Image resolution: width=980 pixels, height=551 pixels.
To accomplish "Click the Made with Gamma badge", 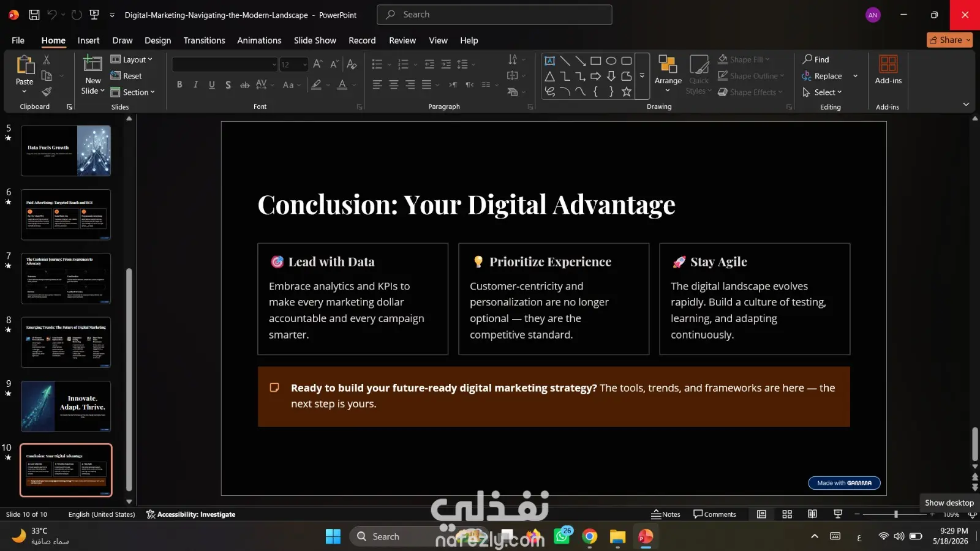I will [x=844, y=483].
